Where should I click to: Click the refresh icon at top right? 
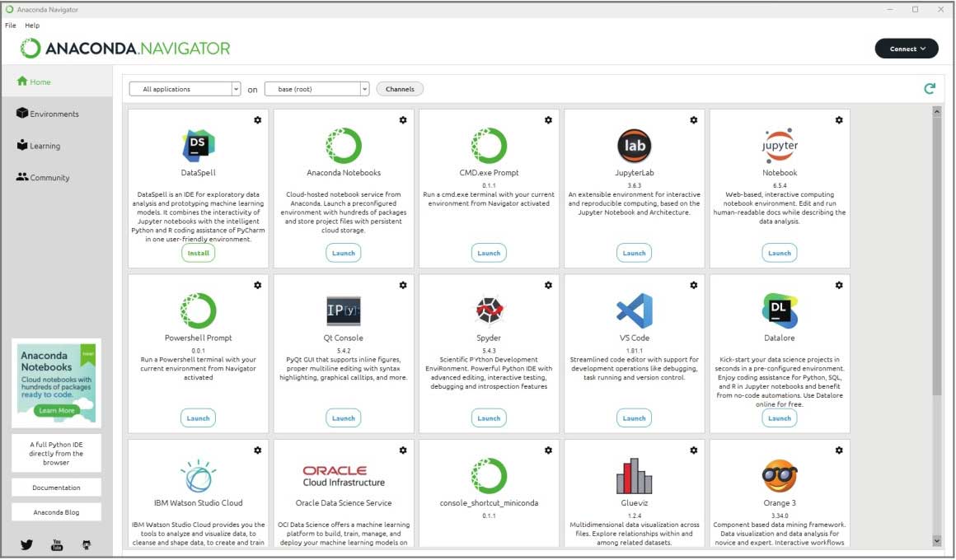click(x=929, y=89)
